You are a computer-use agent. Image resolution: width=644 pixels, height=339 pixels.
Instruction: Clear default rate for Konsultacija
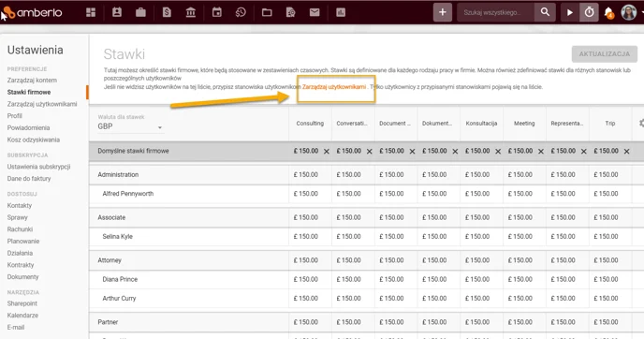498,151
